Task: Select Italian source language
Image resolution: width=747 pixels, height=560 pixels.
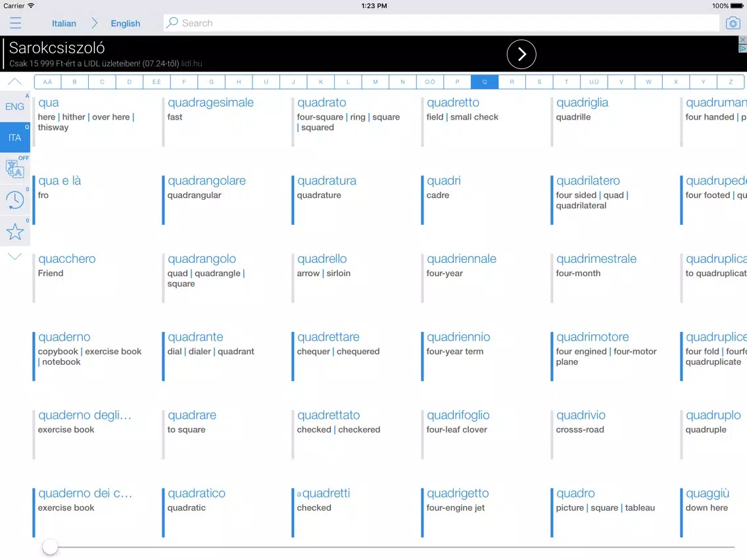Action: tap(64, 24)
